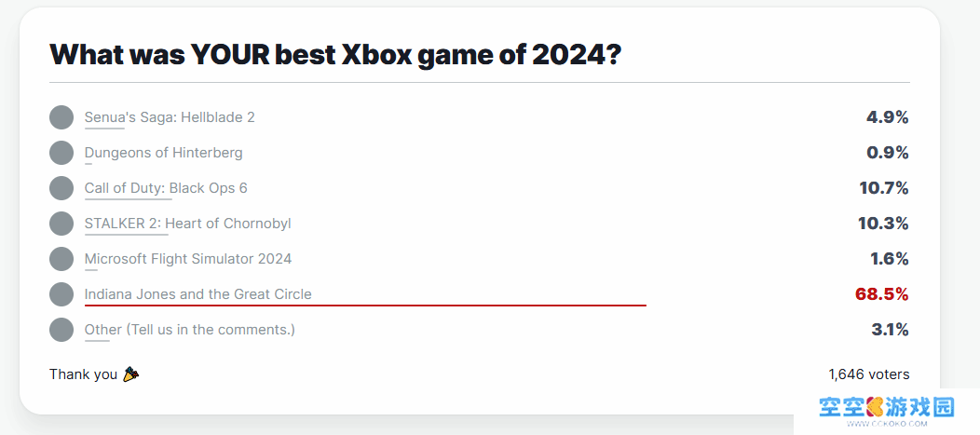This screenshot has width=980, height=435.
Task: Click the Senua's Saga: Hellblade 2 text label
Action: pos(170,116)
